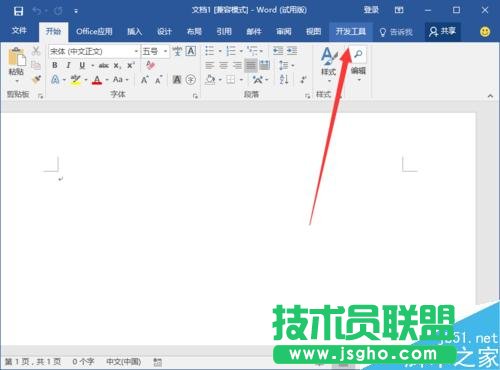This screenshot has height=370, width=500.
Task: Toggle superscript formatting
Action: [131, 65]
